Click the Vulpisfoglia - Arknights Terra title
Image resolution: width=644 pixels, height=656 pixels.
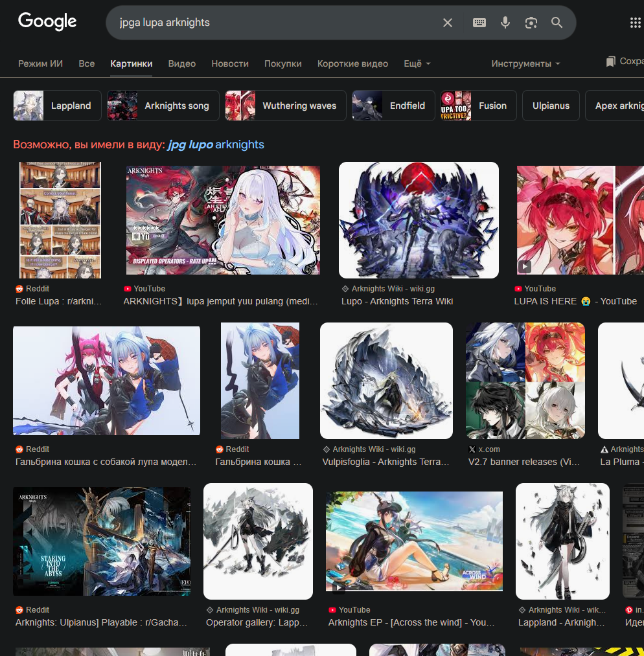[385, 462]
